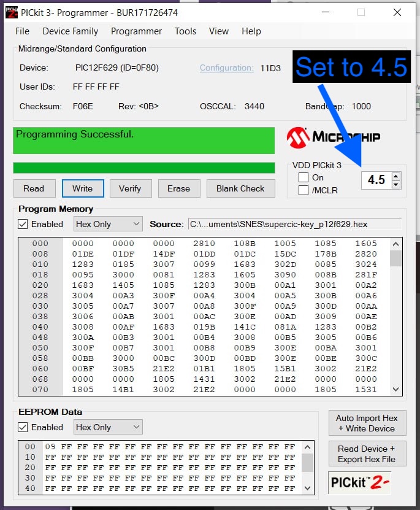Viewport: 420px width, 510px height.
Task: Click the Checksum value F06E
Action: [83, 106]
